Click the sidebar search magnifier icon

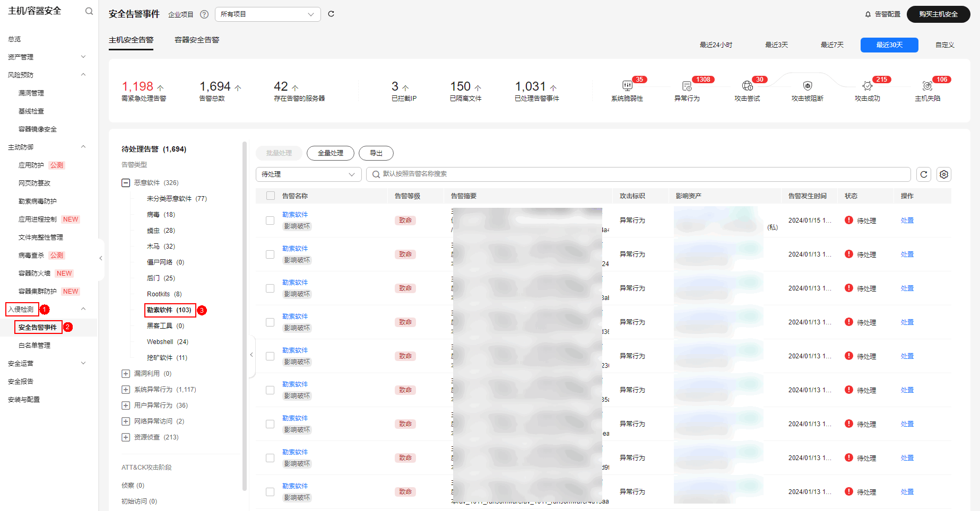pyautogui.click(x=89, y=11)
